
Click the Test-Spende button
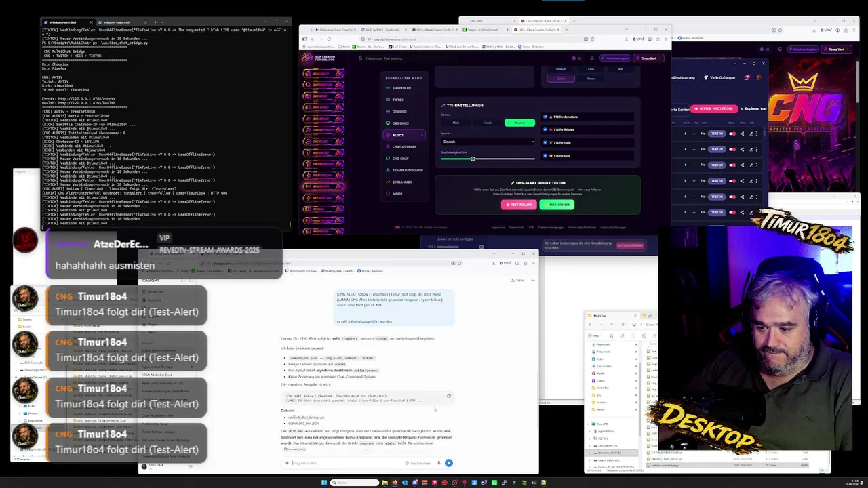[557, 205]
